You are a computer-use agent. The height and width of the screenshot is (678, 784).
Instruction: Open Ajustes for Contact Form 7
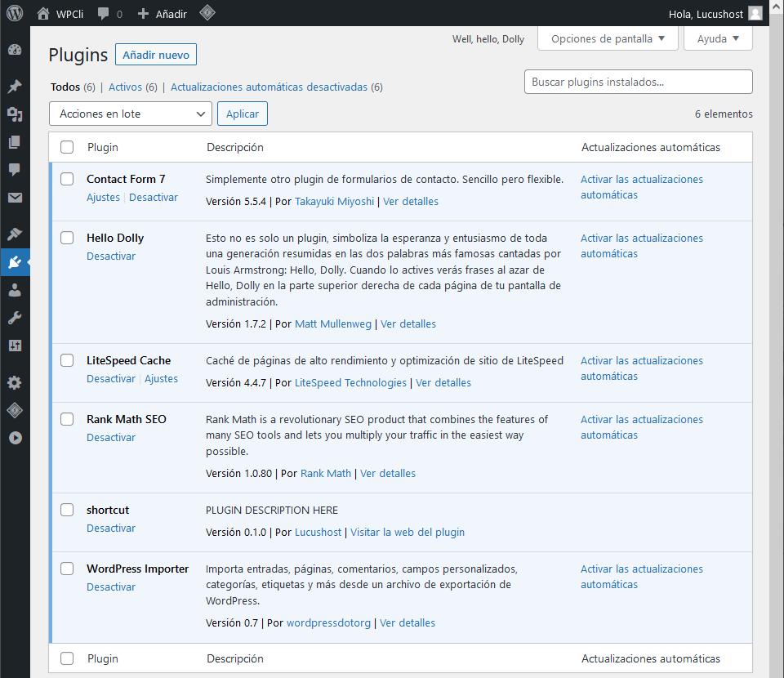[103, 197]
